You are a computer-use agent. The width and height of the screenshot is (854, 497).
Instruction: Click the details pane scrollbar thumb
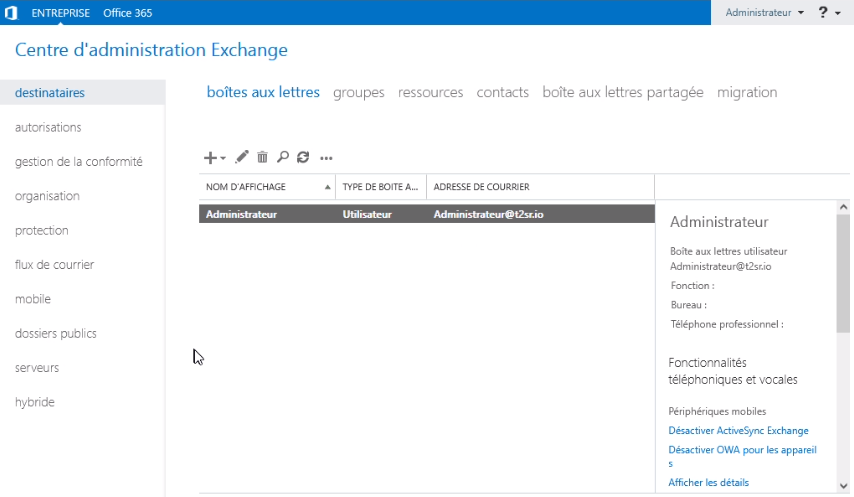point(843,273)
